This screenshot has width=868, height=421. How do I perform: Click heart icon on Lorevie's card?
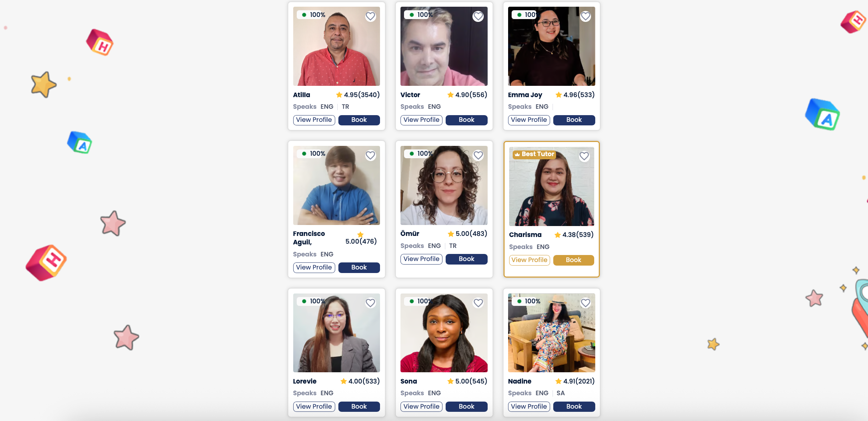[370, 303]
